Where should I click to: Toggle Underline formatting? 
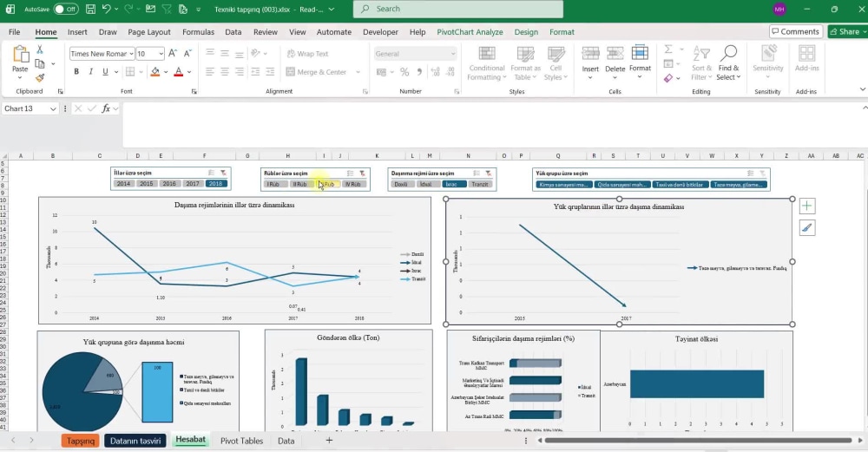pyautogui.click(x=105, y=72)
